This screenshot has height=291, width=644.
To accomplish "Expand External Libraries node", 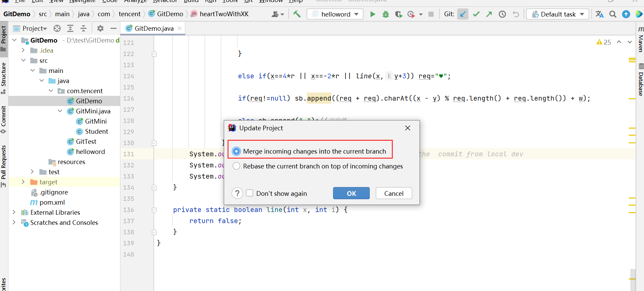I will click(x=14, y=212).
